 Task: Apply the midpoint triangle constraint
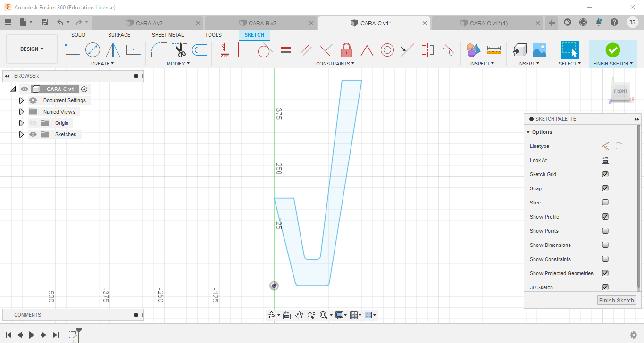(x=367, y=50)
